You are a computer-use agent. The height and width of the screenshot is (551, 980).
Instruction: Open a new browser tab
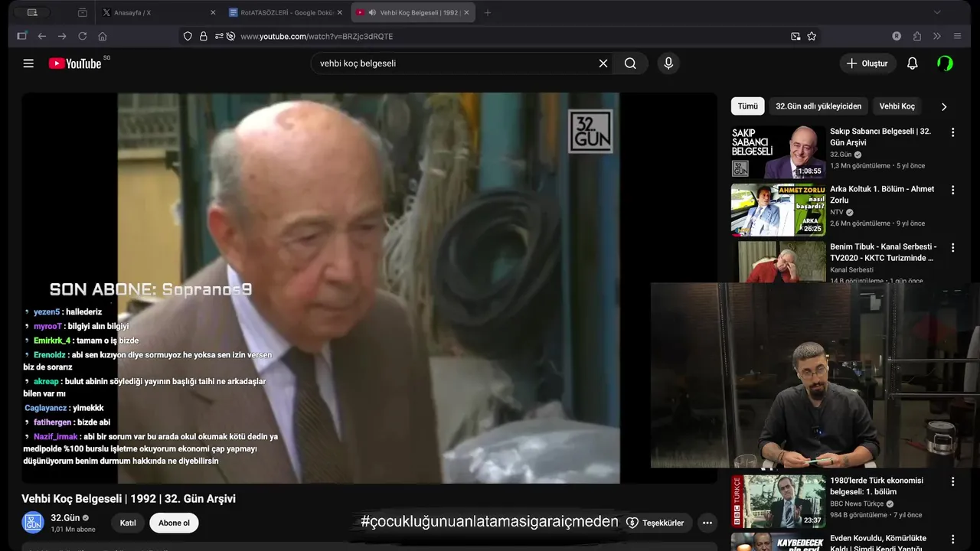[x=488, y=12]
